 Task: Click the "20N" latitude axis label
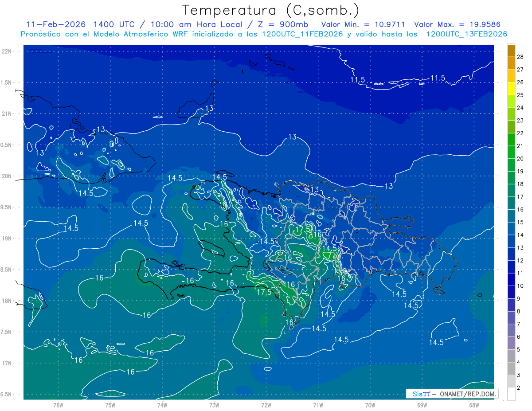coord(8,176)
